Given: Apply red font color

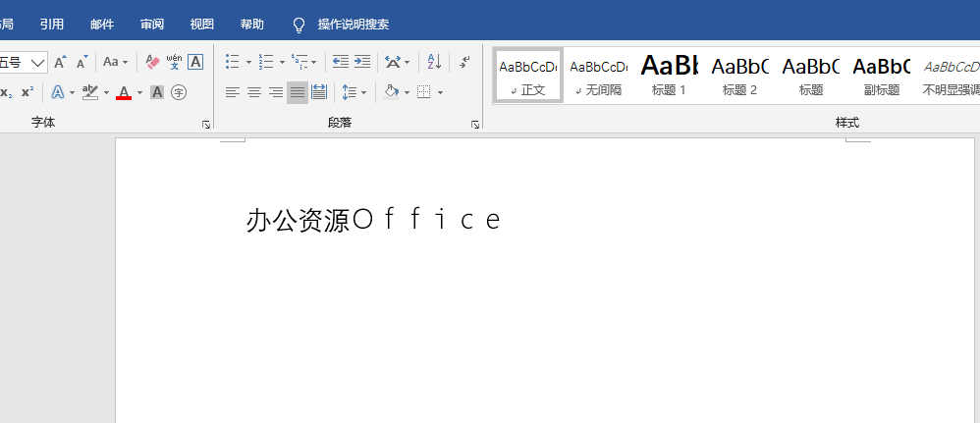Looking at the screenshot, I should (125, 92).
